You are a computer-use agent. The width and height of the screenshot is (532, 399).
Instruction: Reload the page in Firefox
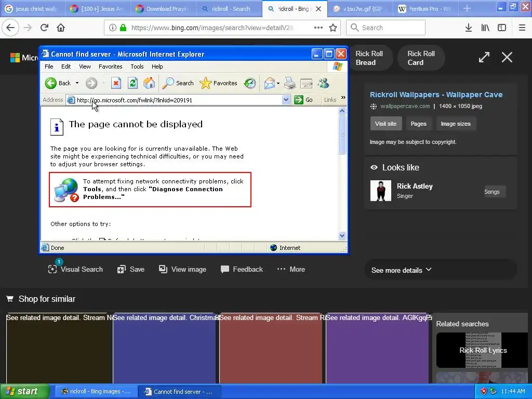pyautogui.click(x=44, y=28)
